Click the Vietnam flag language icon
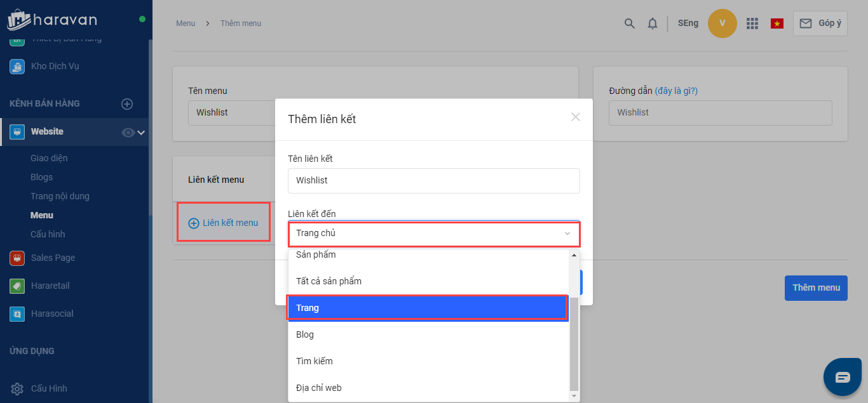 [x=776, y=23]
